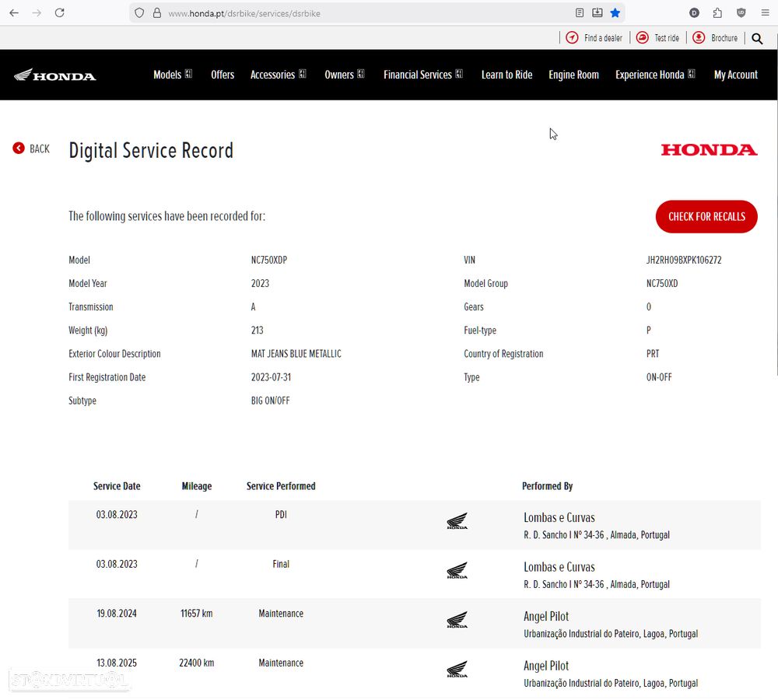Click the Digital Service Record heading
778x700 pixels.
(151, 150)
